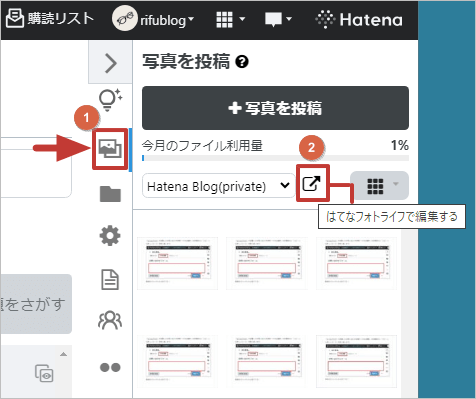Select the middle photo thumbnail in bottom row

point(267,362)
